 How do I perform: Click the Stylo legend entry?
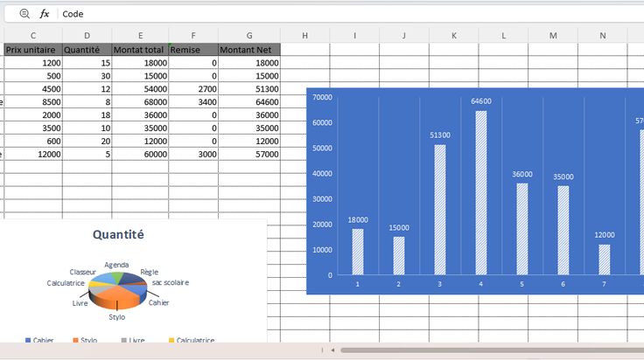point(85,340)
